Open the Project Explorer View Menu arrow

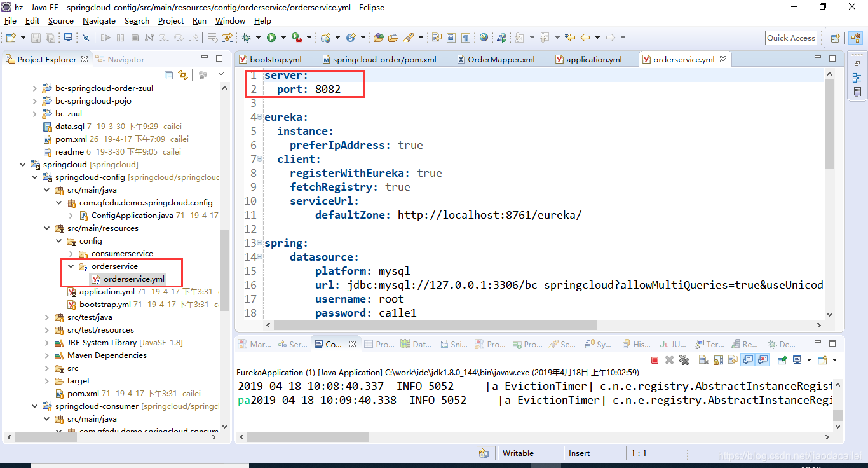[x=220, y=74]
